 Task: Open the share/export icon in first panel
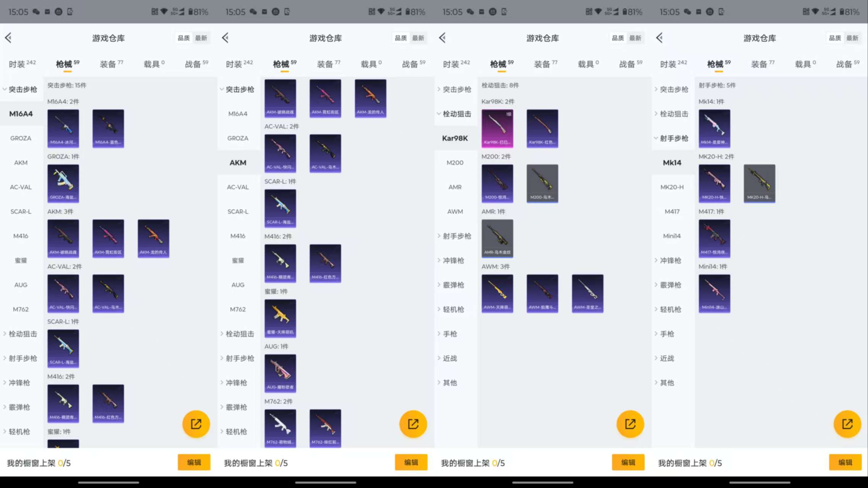[x=196, y=424]
